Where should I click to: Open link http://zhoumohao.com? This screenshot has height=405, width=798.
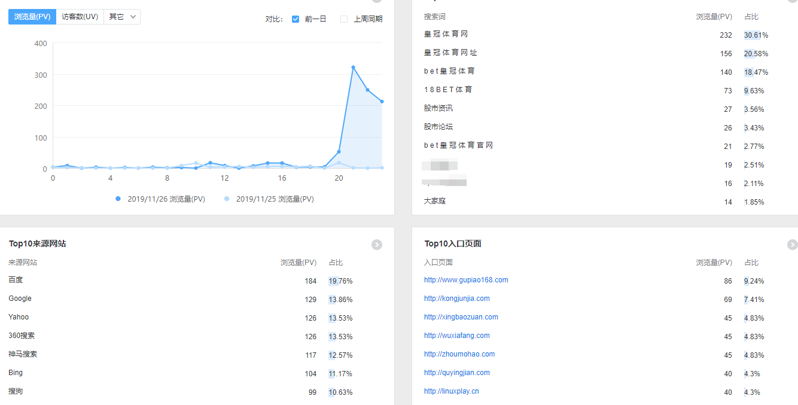459,354
